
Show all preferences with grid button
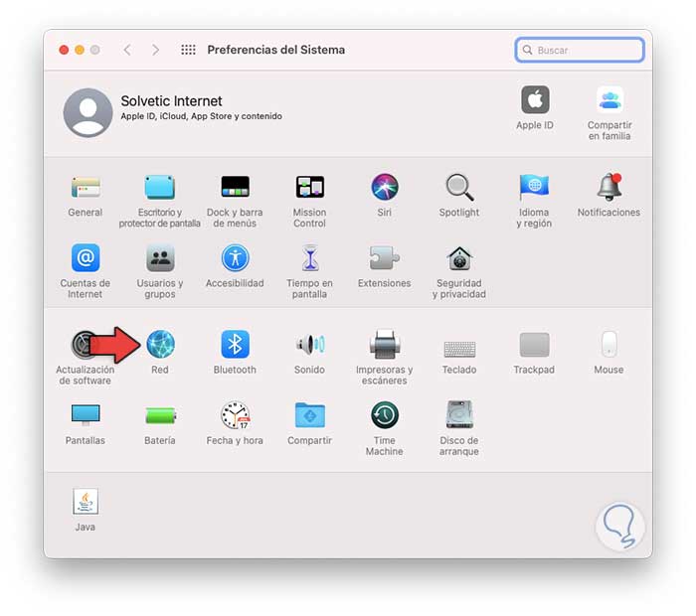[188, 50]
